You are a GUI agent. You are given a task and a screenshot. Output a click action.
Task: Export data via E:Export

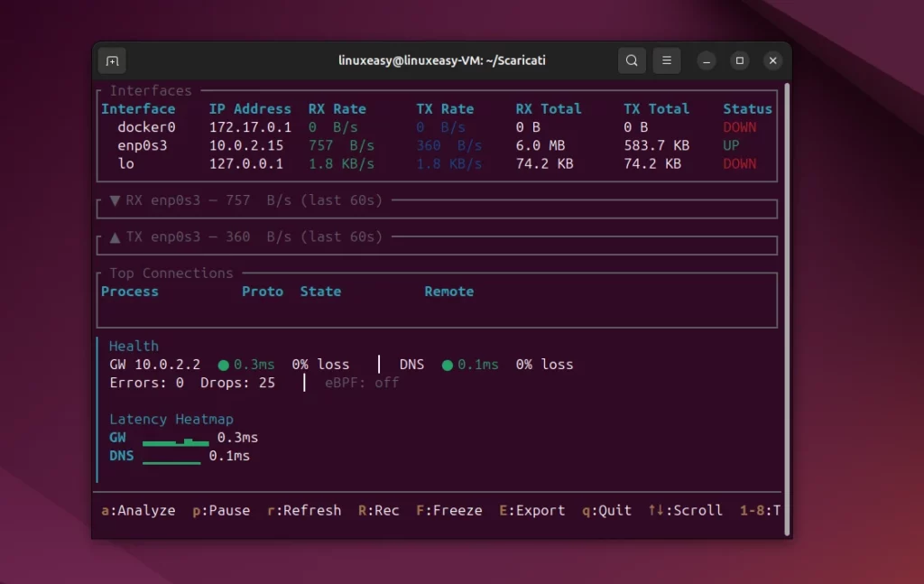pyautogui.click(x=531, y=510)
